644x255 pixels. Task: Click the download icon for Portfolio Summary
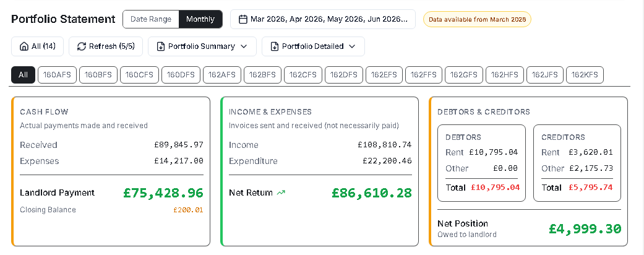161,46
